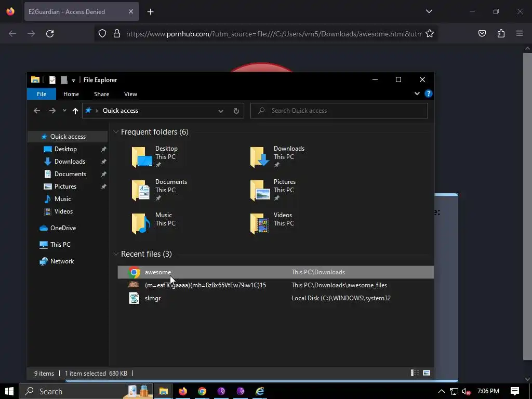Open the Windows Start menu

pos(9,391)
